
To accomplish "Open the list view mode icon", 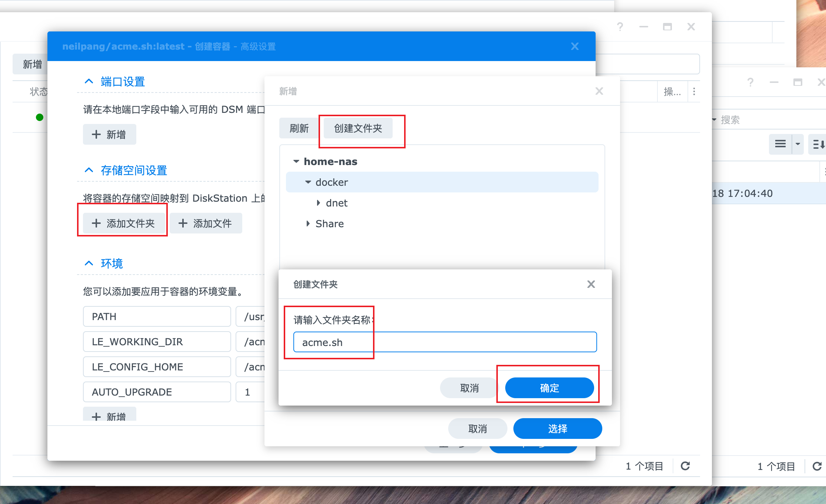I will coord(780,144).
